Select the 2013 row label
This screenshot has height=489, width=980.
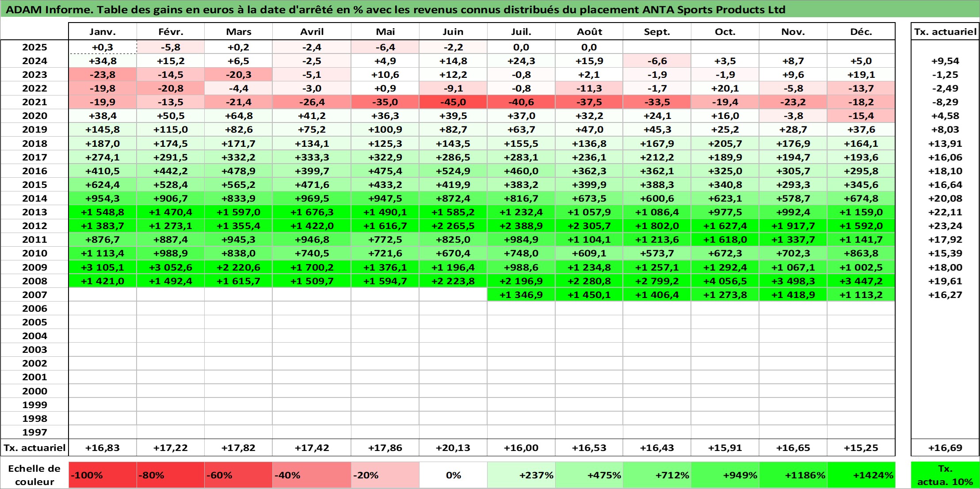tap(34, 212)
